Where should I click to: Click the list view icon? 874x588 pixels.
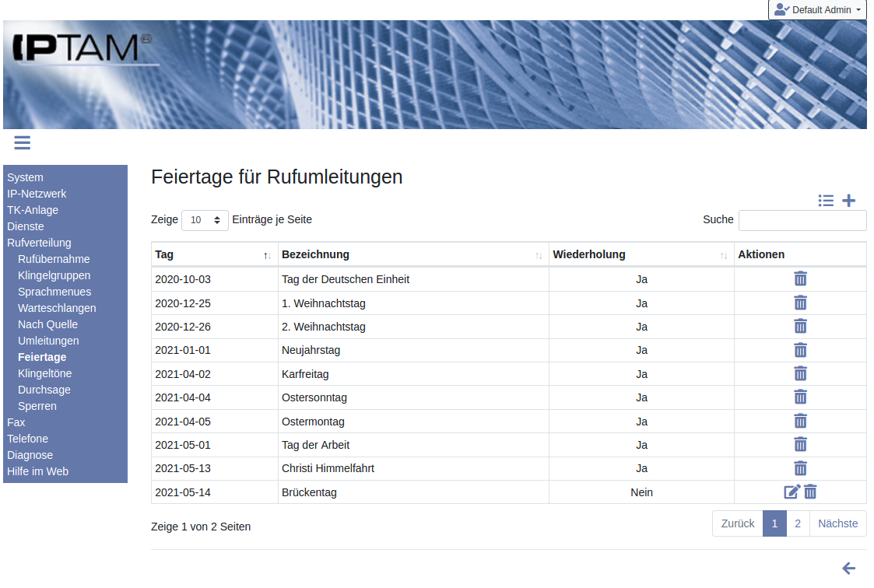[x=826, y=201]
